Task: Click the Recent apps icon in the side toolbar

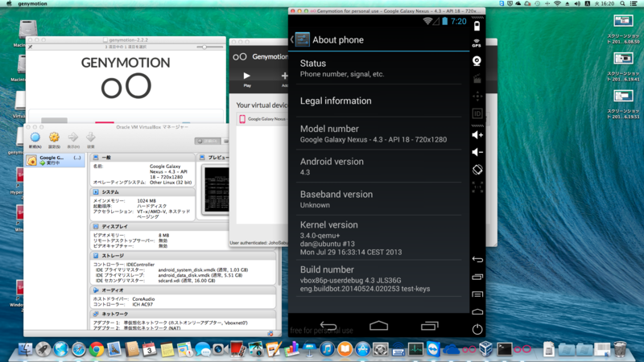Action: [x=477, y=277]
